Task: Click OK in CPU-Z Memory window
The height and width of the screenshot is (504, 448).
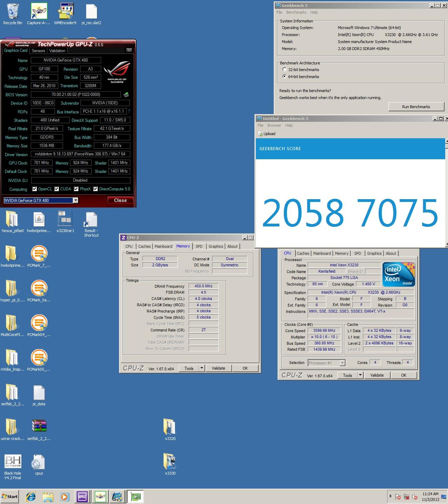Action: [x=245, y=368]
